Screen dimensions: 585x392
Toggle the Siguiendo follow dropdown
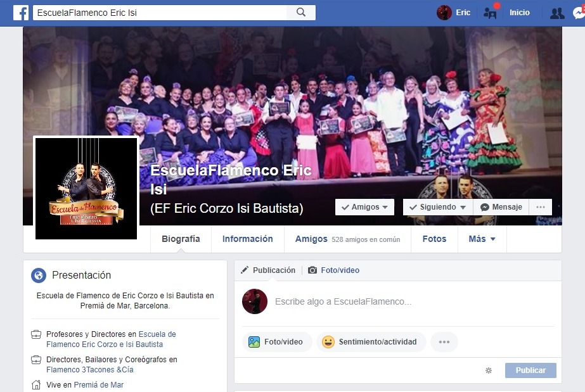pyautogui.click(x=437, y=207)
